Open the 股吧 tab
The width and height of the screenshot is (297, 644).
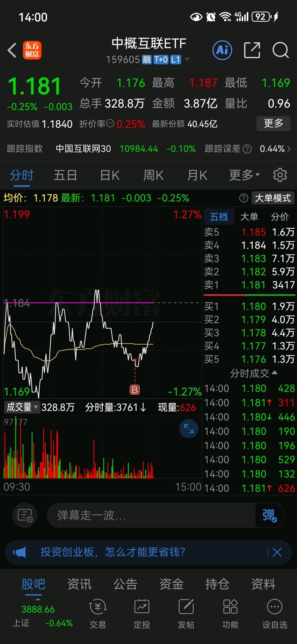point(34,584)
